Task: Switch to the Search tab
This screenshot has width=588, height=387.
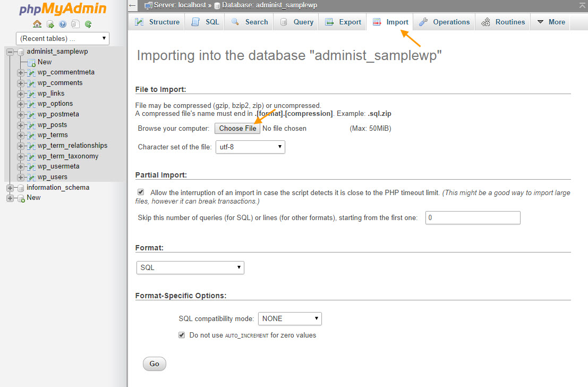Action: tap(249, 22)
